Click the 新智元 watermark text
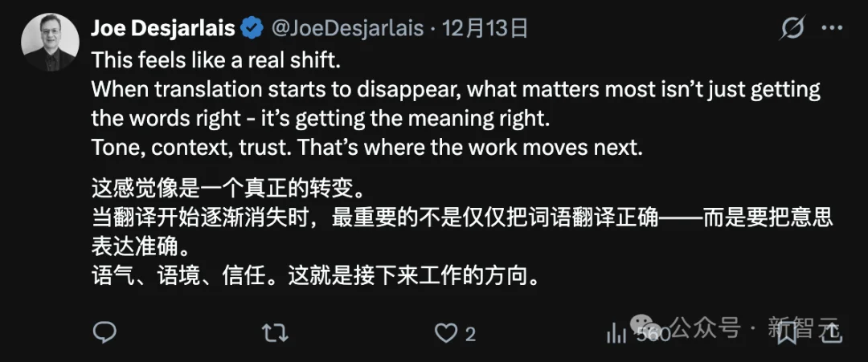The image size is (868, 362). click(x=802, y=327)
